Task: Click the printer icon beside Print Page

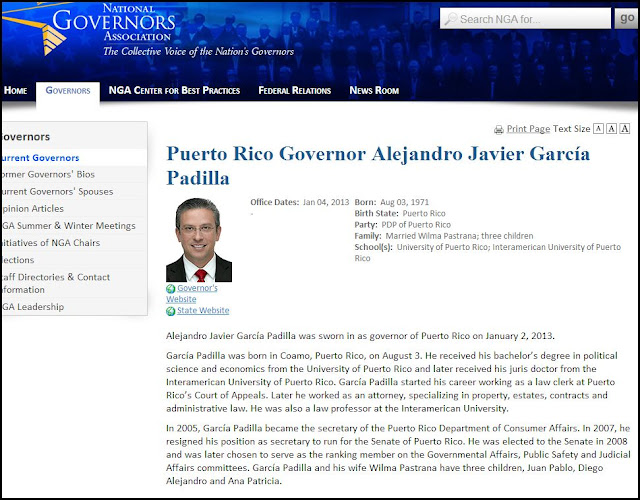Action: tap(499, 130)
